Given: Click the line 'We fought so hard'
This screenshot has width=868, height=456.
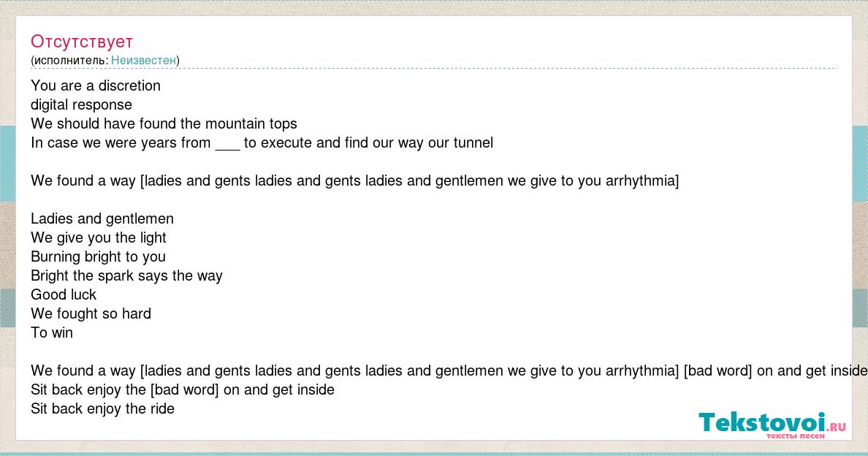Looking at the screenshot, I should [x=91, y=313].
